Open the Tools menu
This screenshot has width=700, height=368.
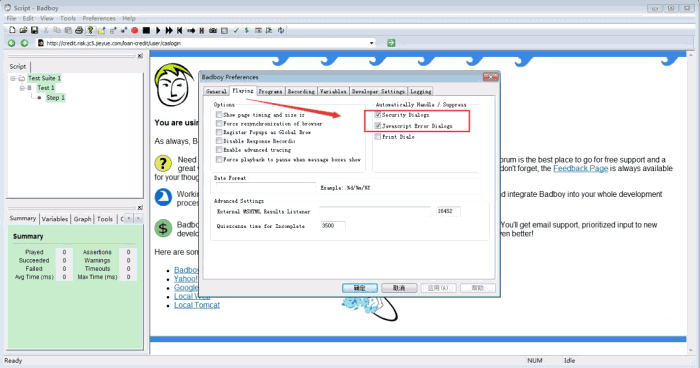click(68, 18)
